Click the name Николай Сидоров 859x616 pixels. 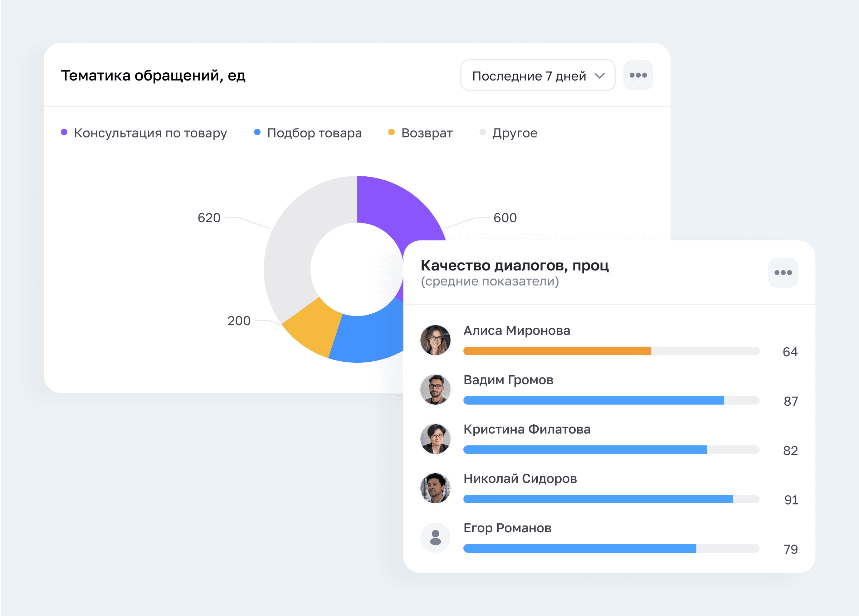(520, 479)
